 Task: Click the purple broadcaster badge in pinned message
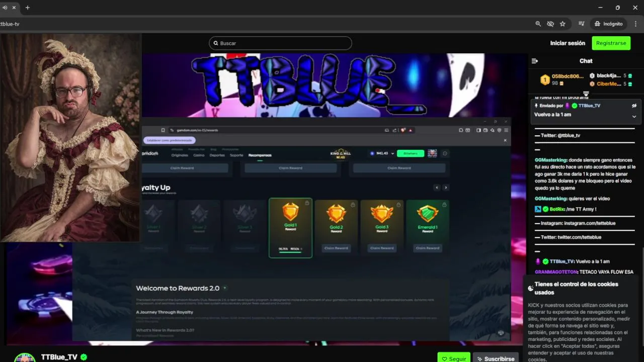(568, 106)
